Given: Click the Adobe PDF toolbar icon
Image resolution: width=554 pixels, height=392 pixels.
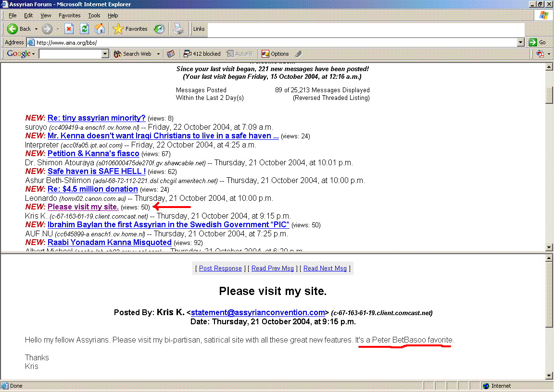Looking at the screenshot, I should tap(540, 54).
